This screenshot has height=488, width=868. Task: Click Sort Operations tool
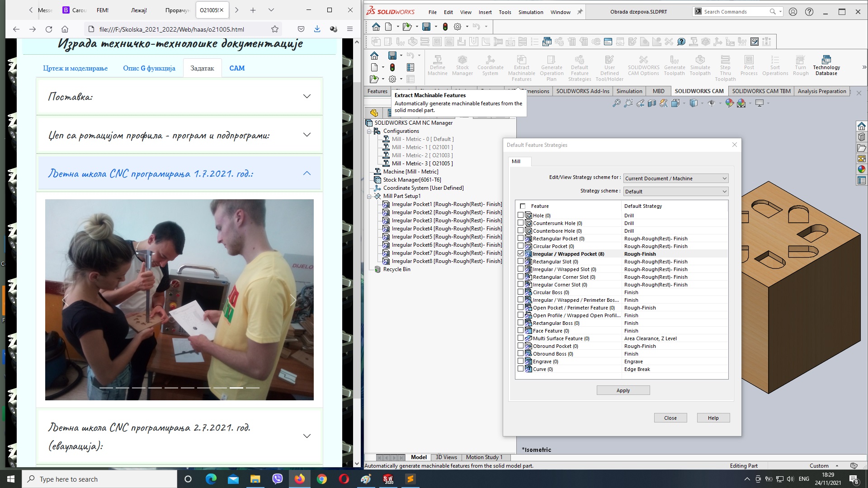(775, 66)
